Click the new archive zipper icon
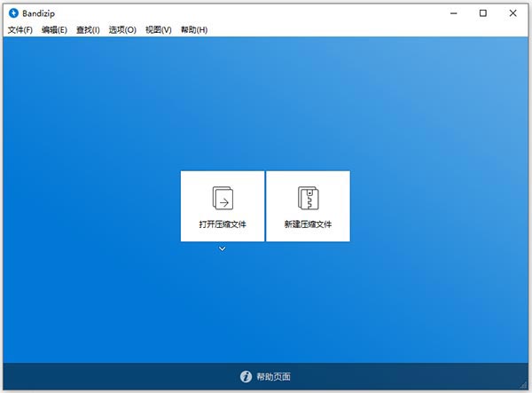532x393 pixels. click(x=308, y=197)
